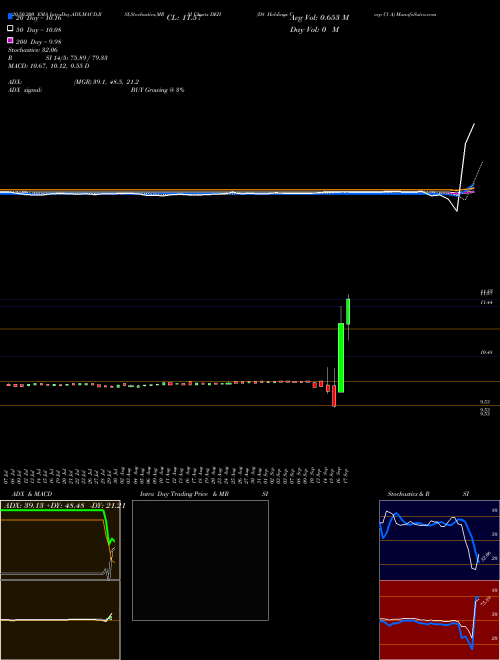Click the tall green candlestick in price chart
The image size is (500, 660).
click(x=341, y=358)
